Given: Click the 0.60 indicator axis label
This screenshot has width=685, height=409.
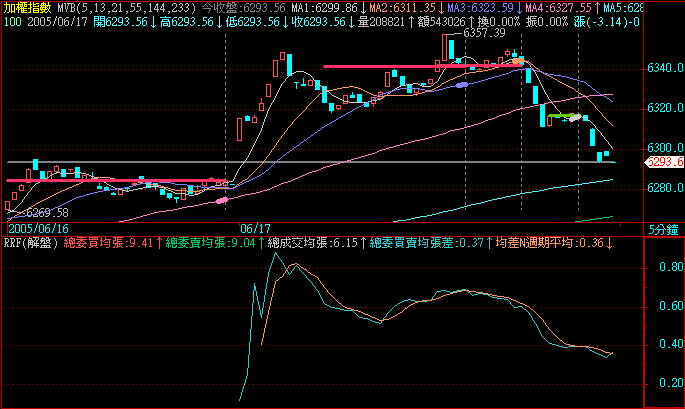Looking at the screenshot, I should pos(671,305).
